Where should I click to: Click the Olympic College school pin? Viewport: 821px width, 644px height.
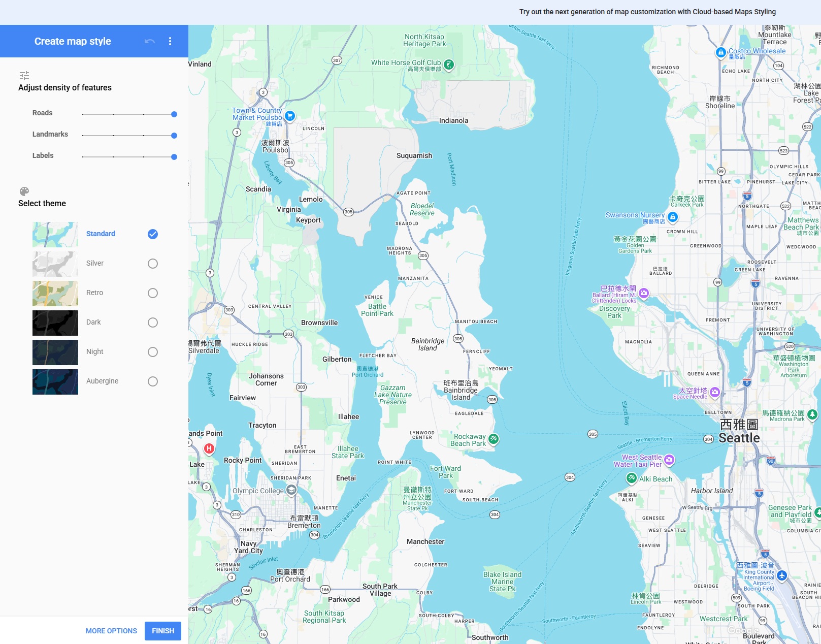pyautogui.click(x=291, y=490)
